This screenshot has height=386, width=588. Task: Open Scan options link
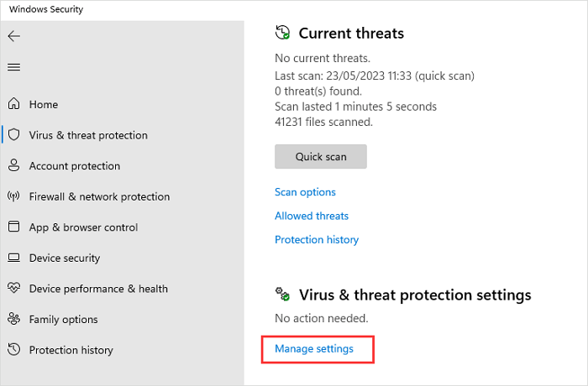pyautogui.click(x=305, y=192)
